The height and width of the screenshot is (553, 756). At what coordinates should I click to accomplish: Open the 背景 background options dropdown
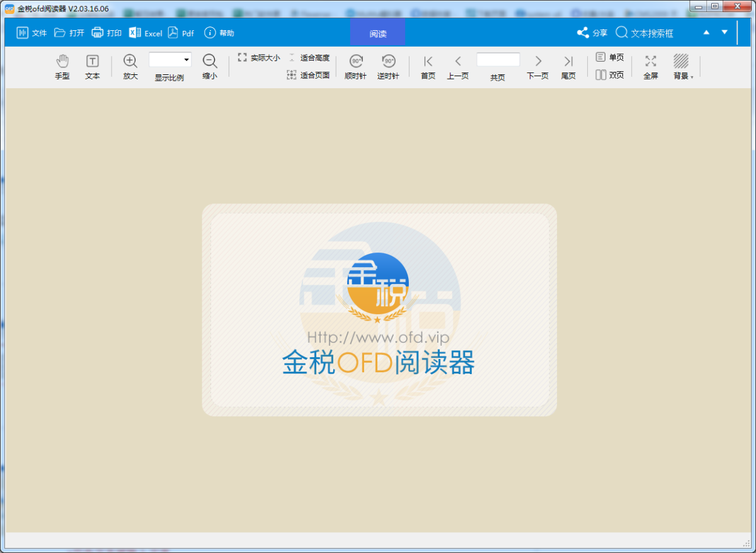[682, 66]
